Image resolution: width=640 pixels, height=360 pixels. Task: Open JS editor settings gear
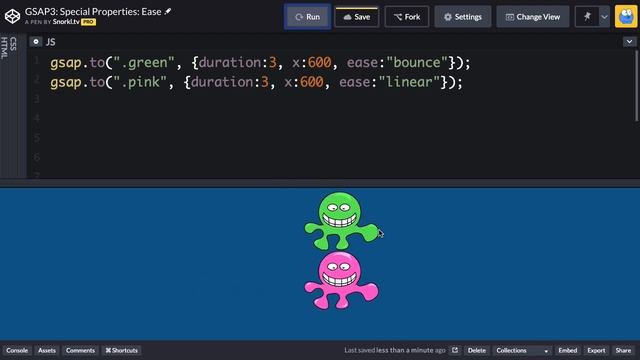pos(36,42)
